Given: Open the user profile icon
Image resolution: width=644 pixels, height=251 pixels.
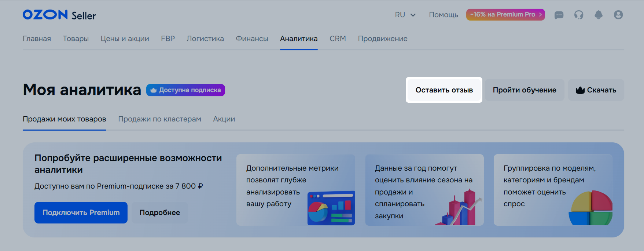Looking at the screenshot, I should click(618, 15).
